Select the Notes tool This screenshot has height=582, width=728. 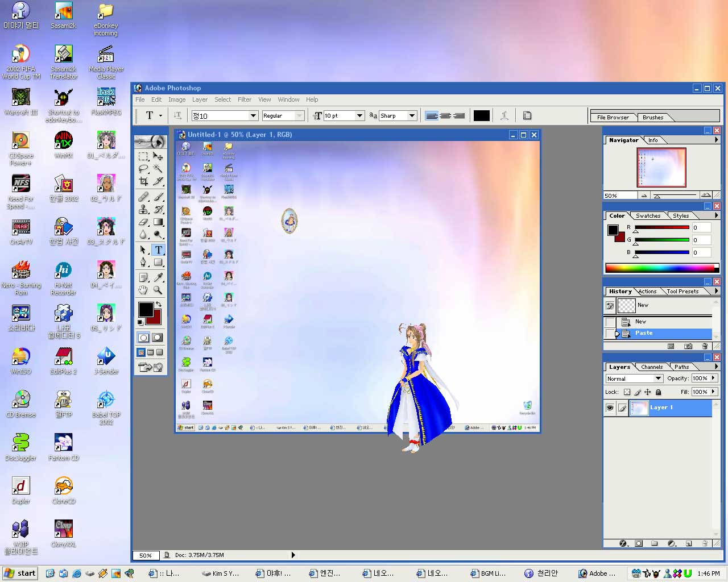[143, 277]
